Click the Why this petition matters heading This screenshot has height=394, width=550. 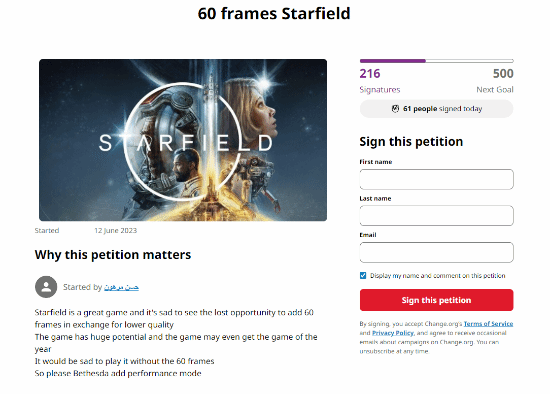coord(113,255)
